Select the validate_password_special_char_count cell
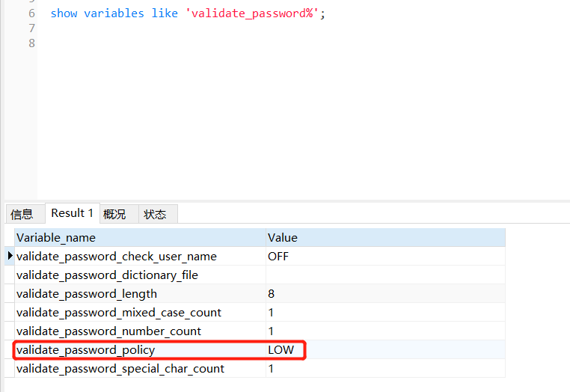The width and height of the screenshot is (570, 392). coord(140,369)
